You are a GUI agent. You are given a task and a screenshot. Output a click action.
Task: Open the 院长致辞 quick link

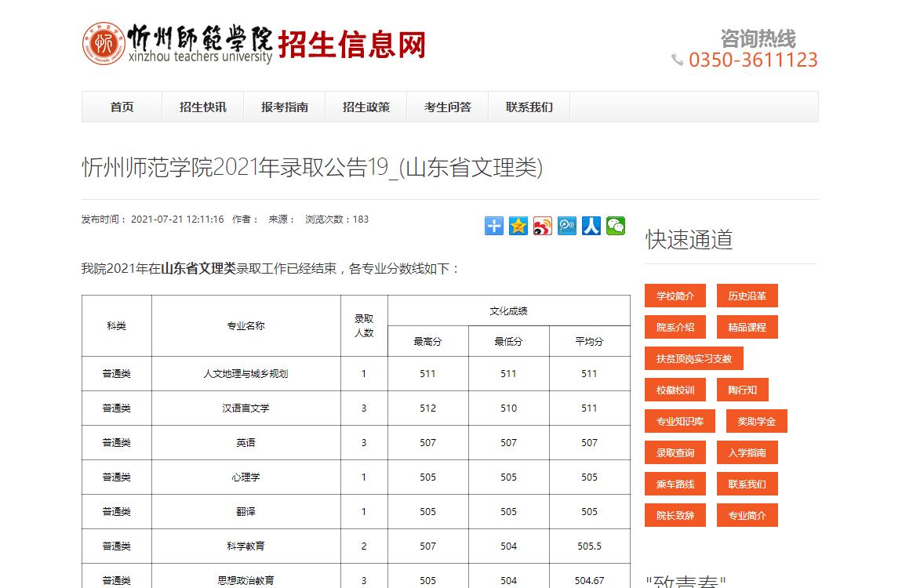click(x=675, y=515)
